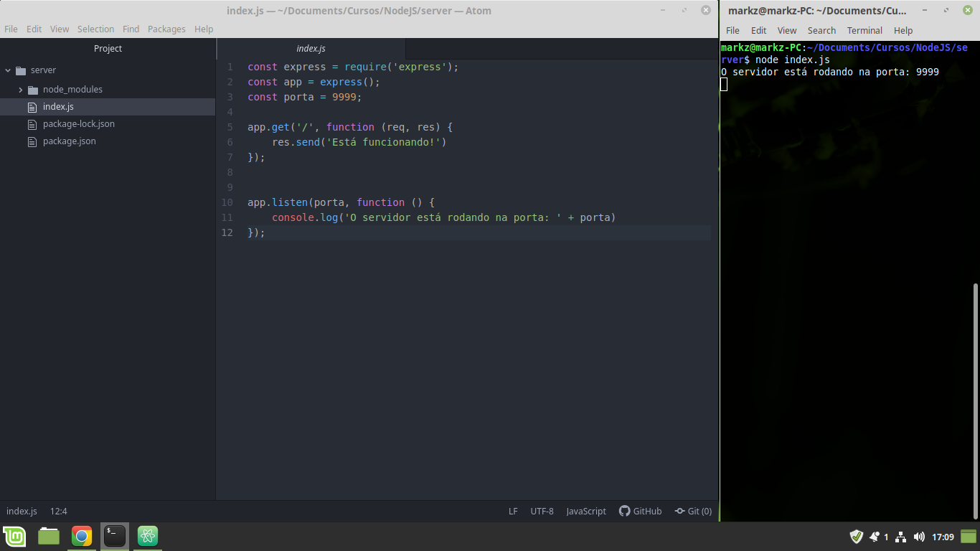Screen dimensions: 980x551
Task: Open the Terminal menu in terminal window
Action: [x=864, y=31]
